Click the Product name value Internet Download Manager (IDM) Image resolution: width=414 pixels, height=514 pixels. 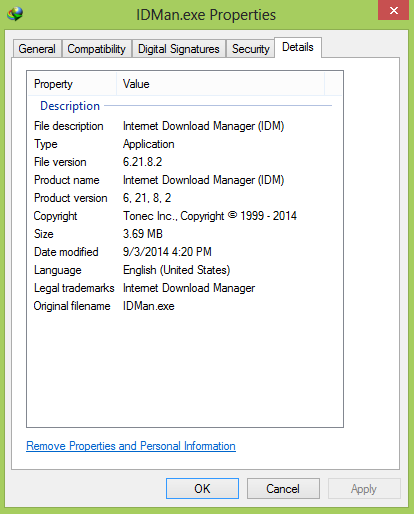(x=203, y=180)
